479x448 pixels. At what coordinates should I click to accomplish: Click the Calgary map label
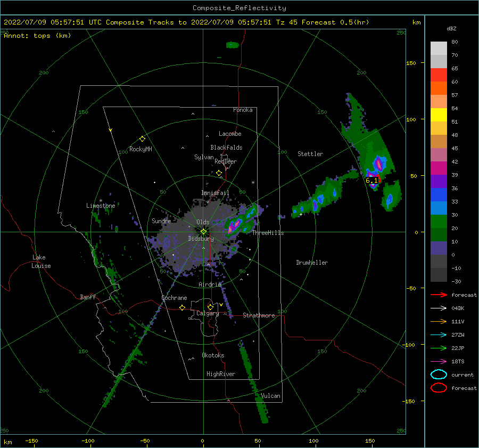[x=208, y=313]
